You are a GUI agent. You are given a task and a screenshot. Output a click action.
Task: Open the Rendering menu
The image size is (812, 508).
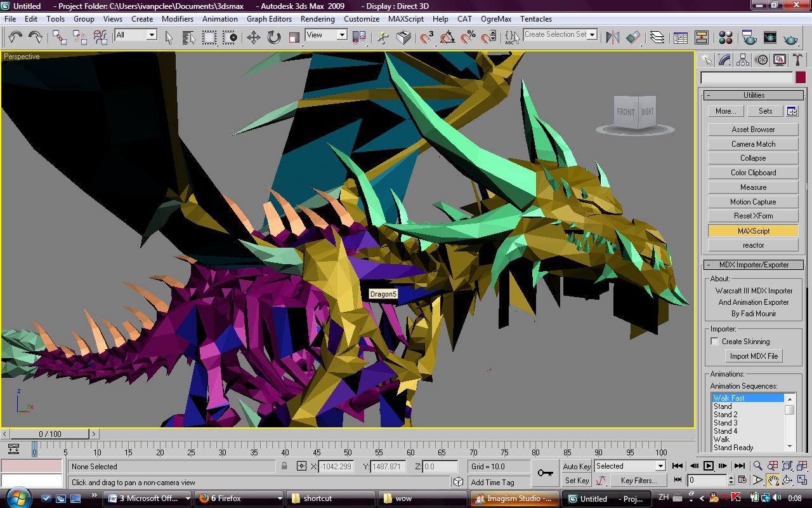pos(318,19)
